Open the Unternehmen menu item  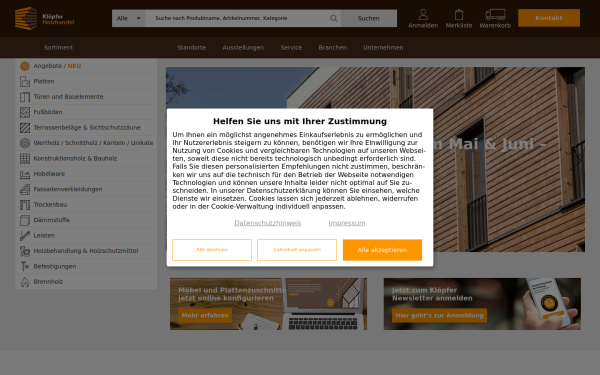tap(383, 47)
